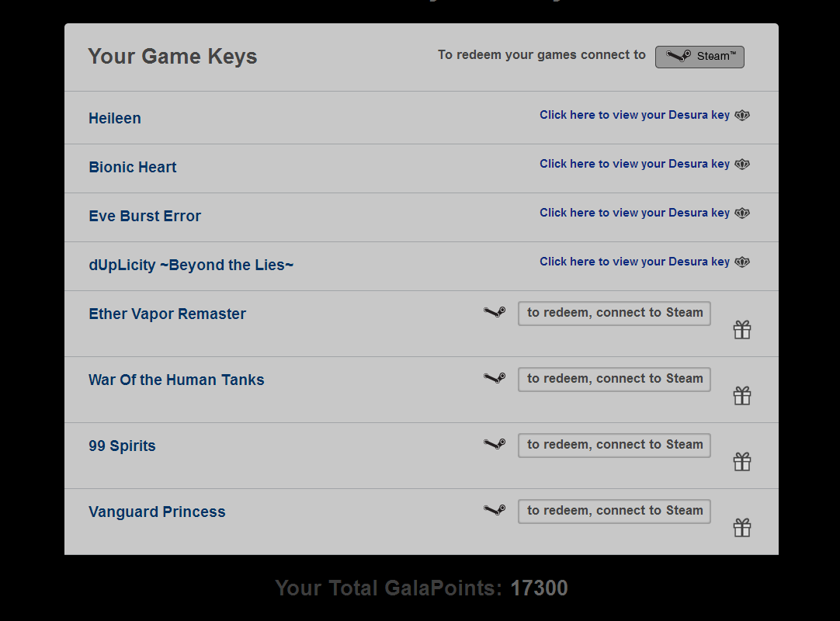
Task: Click the Desura icon on Bionic Heart row
Action: click(x=742, y=164)
